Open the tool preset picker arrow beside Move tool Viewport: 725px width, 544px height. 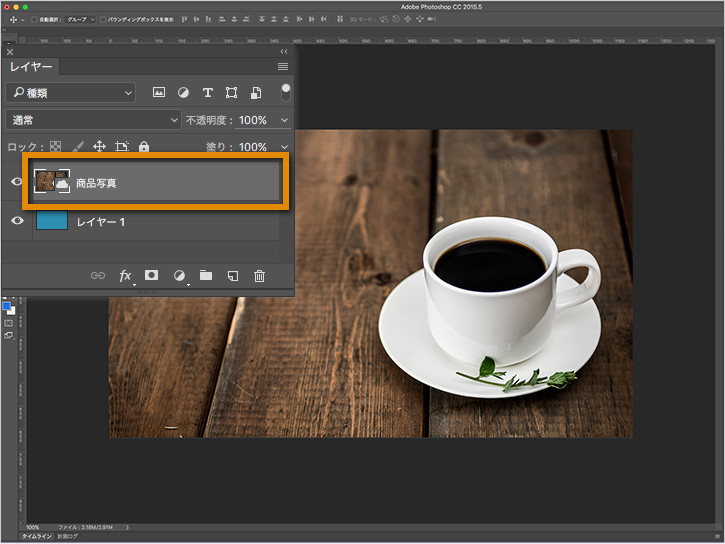point(23,20)
